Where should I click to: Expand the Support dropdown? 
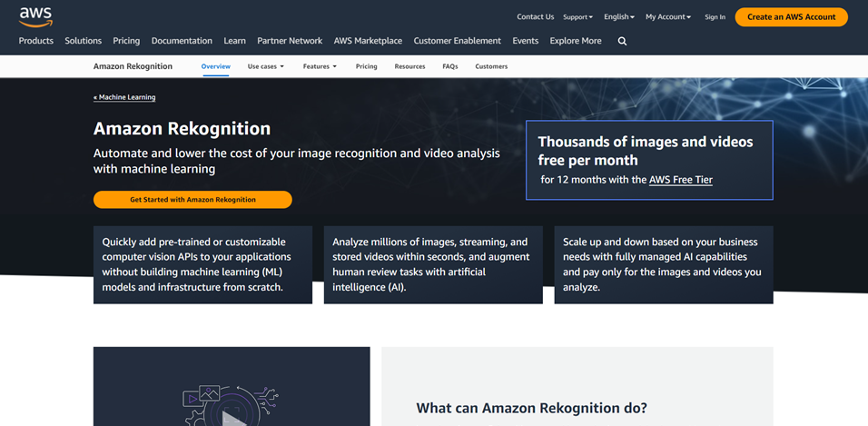[578, 17]
